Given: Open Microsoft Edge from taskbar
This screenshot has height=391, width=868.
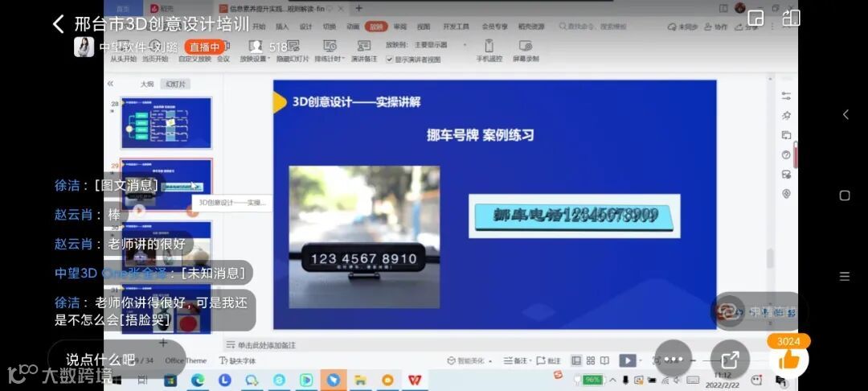Looking at the screenshot, I should click(x=198, y=380).
